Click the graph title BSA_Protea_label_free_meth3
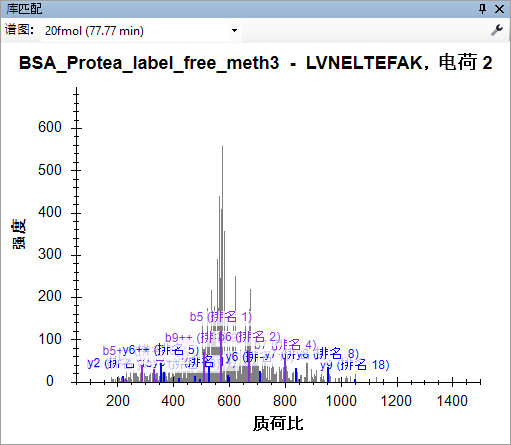Image resolution: width=511 pixels, height=445 pixels. click(149, 63)
